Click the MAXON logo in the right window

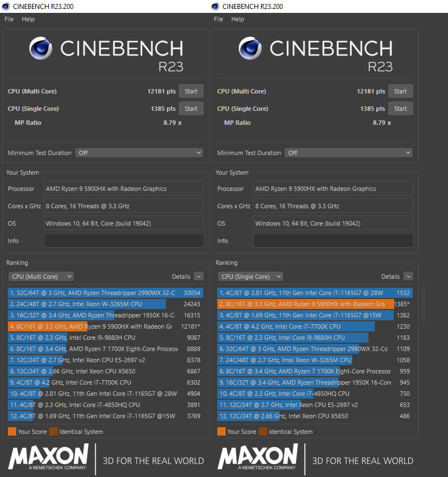tap(258, 457)
